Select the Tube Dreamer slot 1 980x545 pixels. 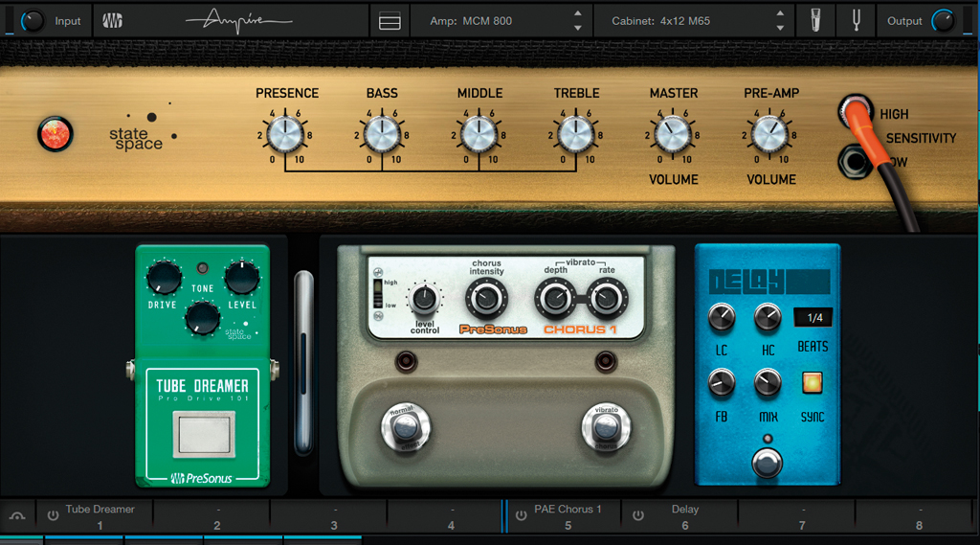pos(95,516)
